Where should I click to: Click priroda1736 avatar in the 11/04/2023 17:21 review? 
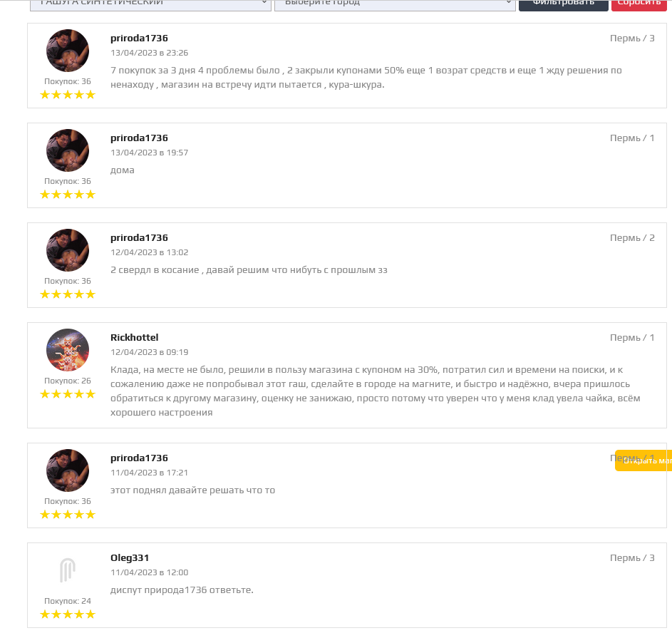68,470
